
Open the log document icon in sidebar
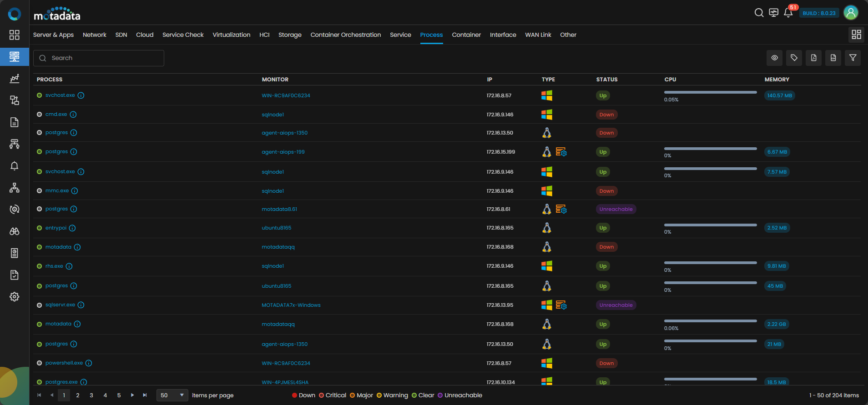point(15,122)
